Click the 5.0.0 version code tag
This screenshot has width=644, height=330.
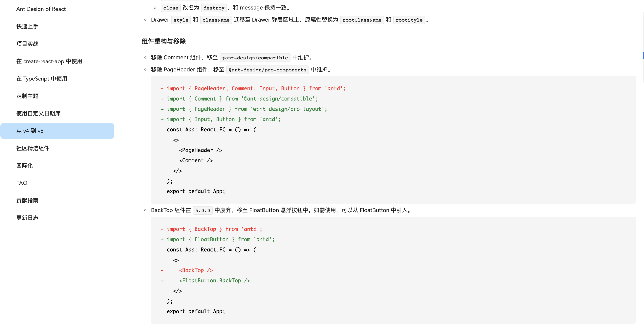[203, 210]
